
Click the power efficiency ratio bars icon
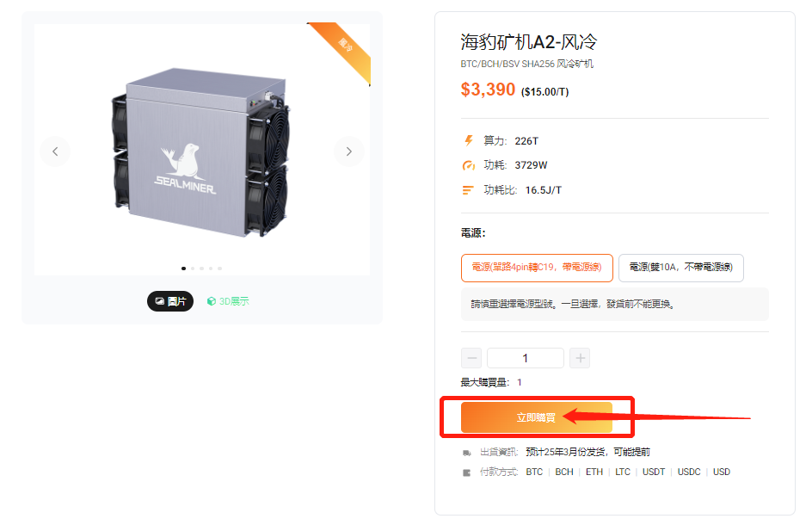(468, 190)
